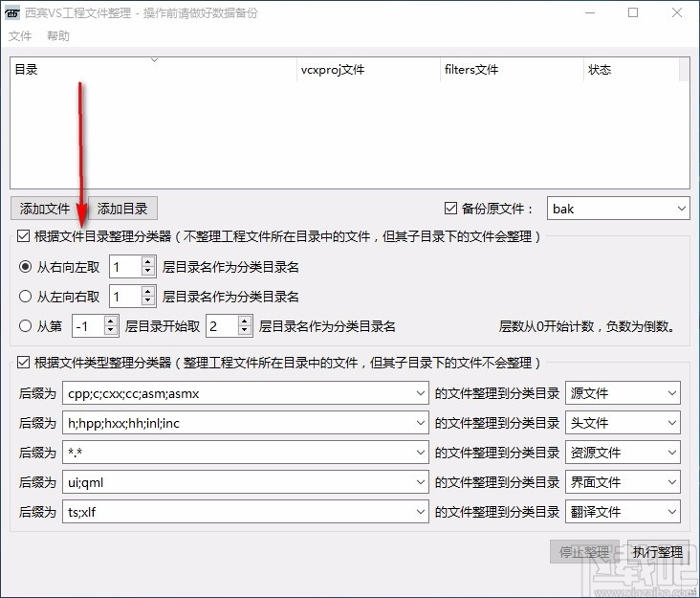The image size is (700, 598).
Task: Expand the ts;xlf suffix dropdown
Action: click(x=420, y=511)
